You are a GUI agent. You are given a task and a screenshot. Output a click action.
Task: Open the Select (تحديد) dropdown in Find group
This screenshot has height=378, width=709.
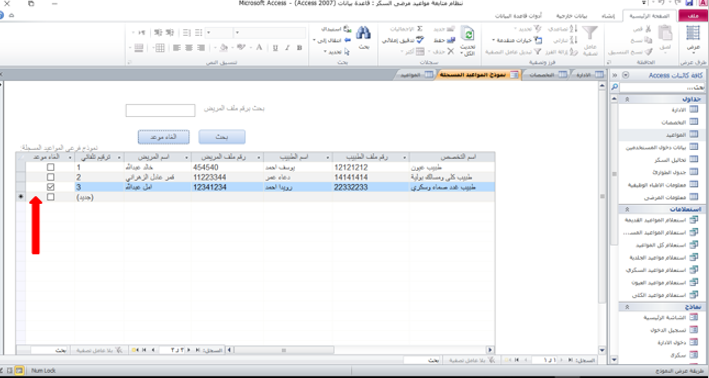pyautogui.click(x=337, y=52)
